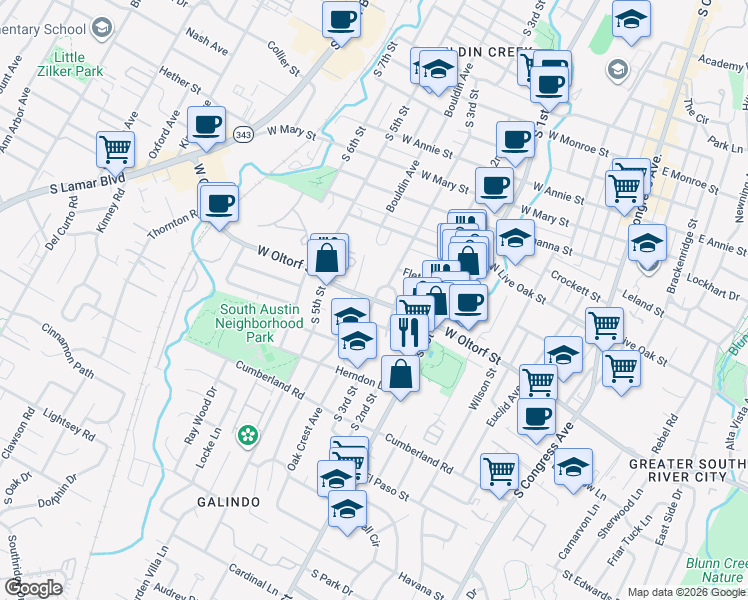Select the shopping cart marker left of S Congress Ave label
This screenshot has height=600, width=748.
(x=499, y=474)
